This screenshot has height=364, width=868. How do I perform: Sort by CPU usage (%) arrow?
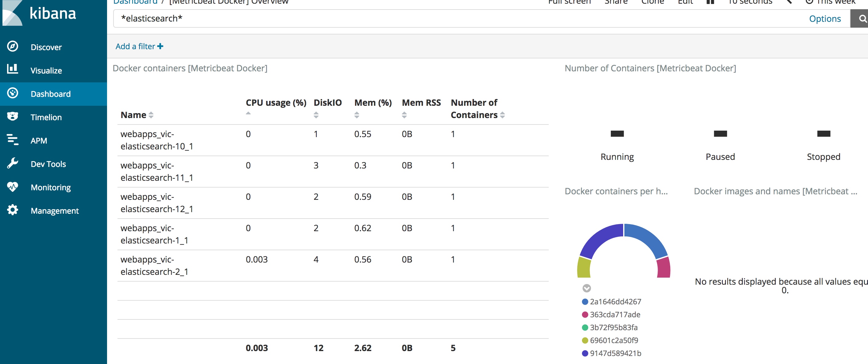click(248, 113)
